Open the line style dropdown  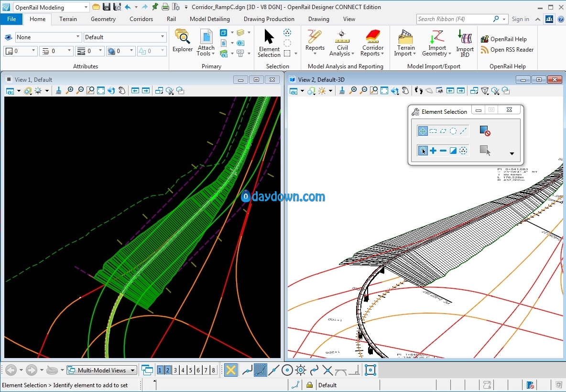tap(55, 51)
